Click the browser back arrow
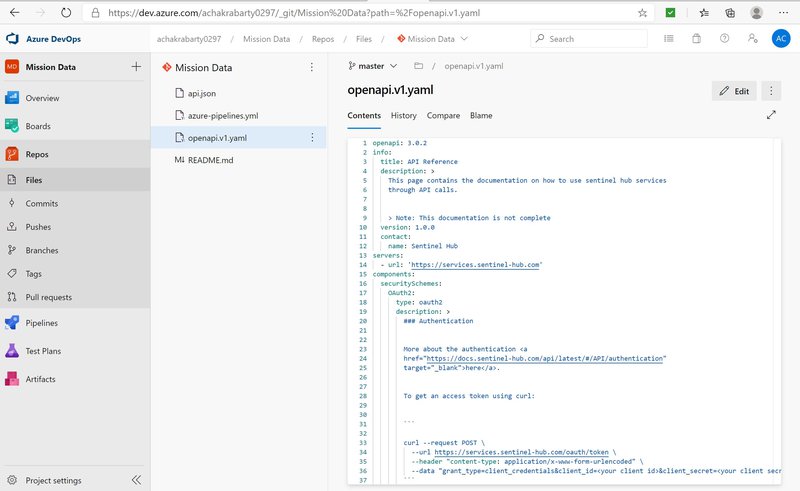The image size is (800, 491). [x=15, y=13]
